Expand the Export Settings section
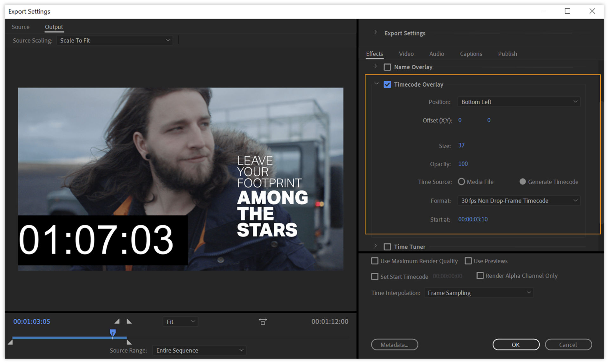This screenshot has height=364, width=609. tap(376, 32)
